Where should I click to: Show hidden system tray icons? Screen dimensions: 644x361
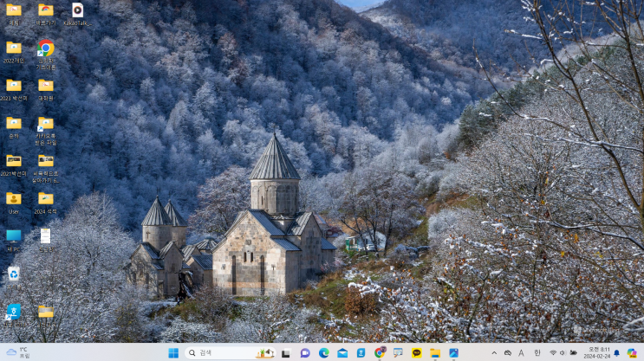(x=494, y=353)
